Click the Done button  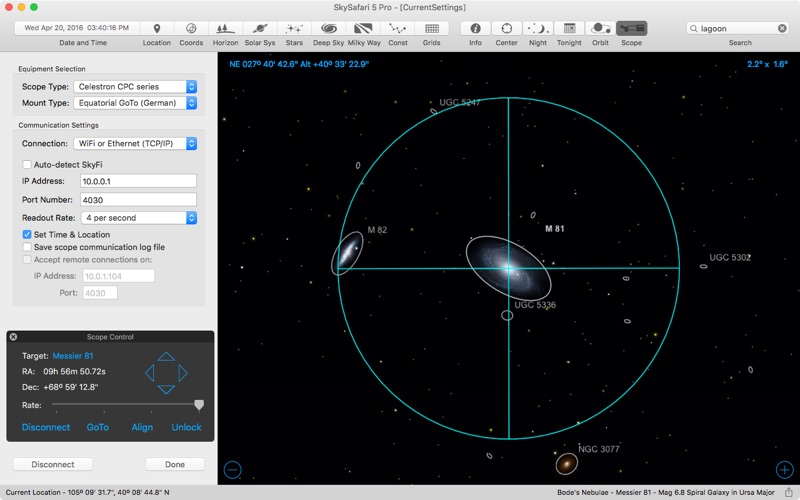175,464
